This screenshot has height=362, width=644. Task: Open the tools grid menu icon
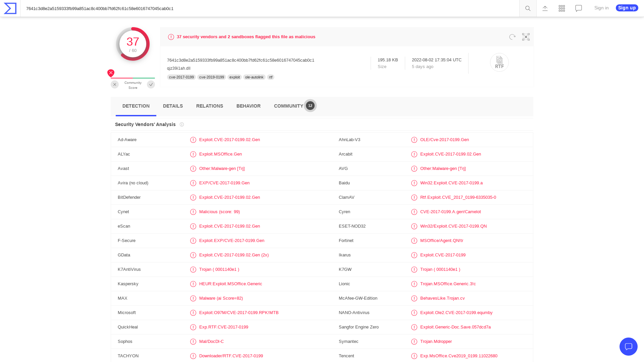(561, 8)
